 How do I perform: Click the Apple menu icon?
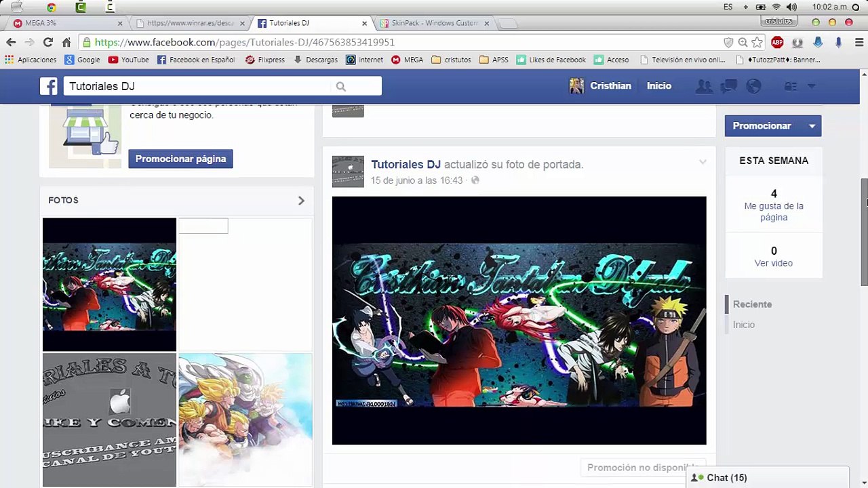click(17, 7)
